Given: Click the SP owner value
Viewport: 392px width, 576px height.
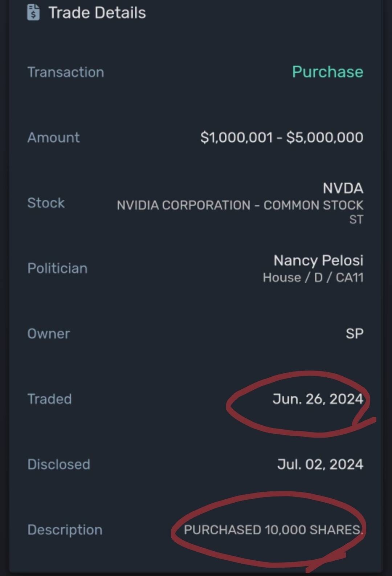Looking at the screenshot, I should 354,334.
